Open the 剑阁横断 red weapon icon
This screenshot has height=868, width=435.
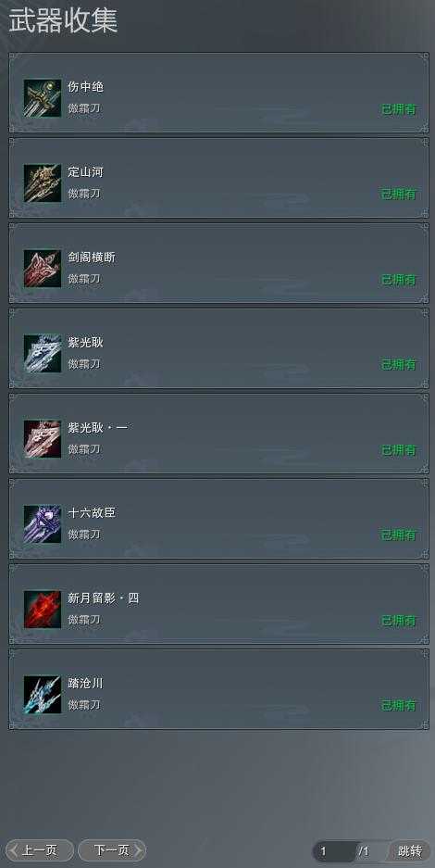click(x=43, y=269)
